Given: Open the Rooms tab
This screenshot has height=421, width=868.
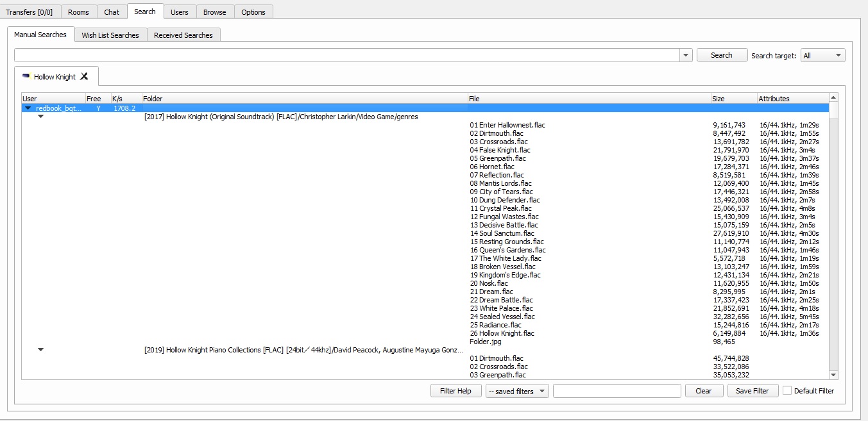Looking at the screenshot, I should (x=79, y=12).
